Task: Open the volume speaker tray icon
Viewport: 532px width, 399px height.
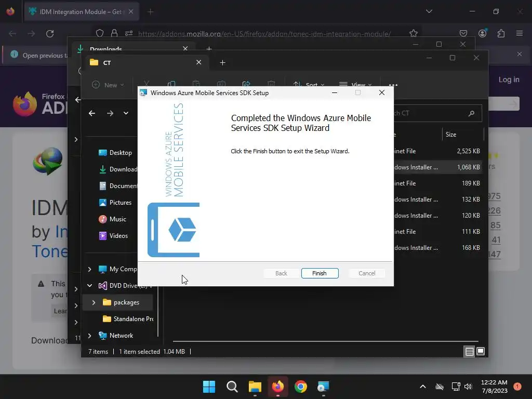Action: tap(468, 387)
